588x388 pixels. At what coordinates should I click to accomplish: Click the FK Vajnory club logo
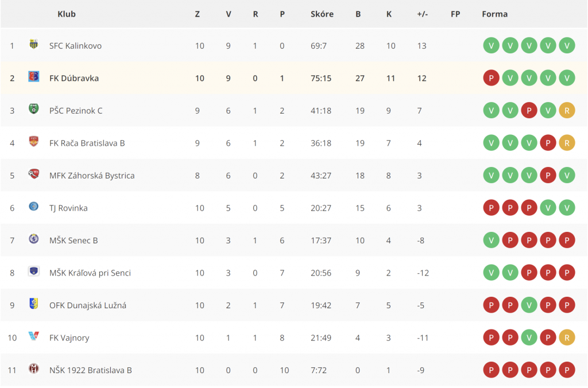click(x=34, y=336)
